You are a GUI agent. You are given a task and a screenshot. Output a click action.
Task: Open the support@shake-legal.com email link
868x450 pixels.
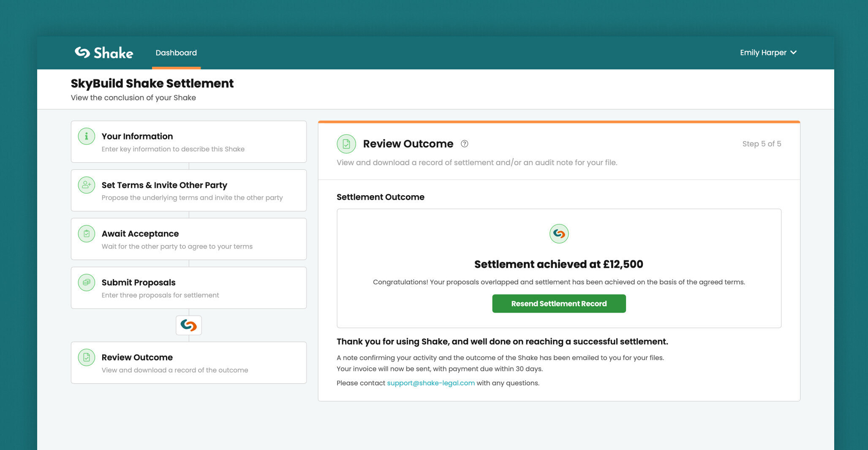(430, 383)
